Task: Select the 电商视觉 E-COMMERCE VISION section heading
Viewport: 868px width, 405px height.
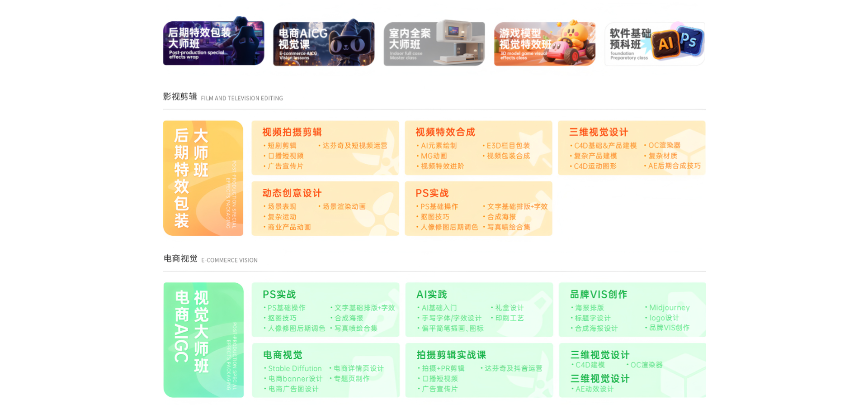Action: (x=211, y=259)
